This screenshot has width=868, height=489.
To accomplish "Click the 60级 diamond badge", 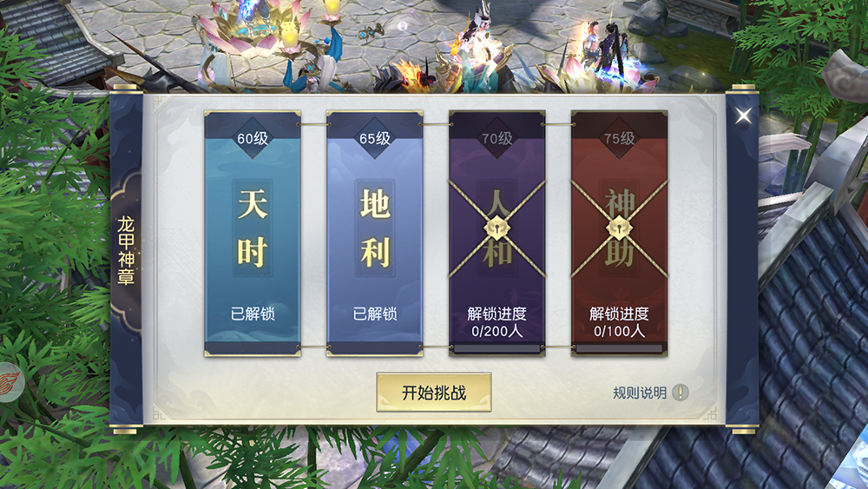I will [253, 138].
